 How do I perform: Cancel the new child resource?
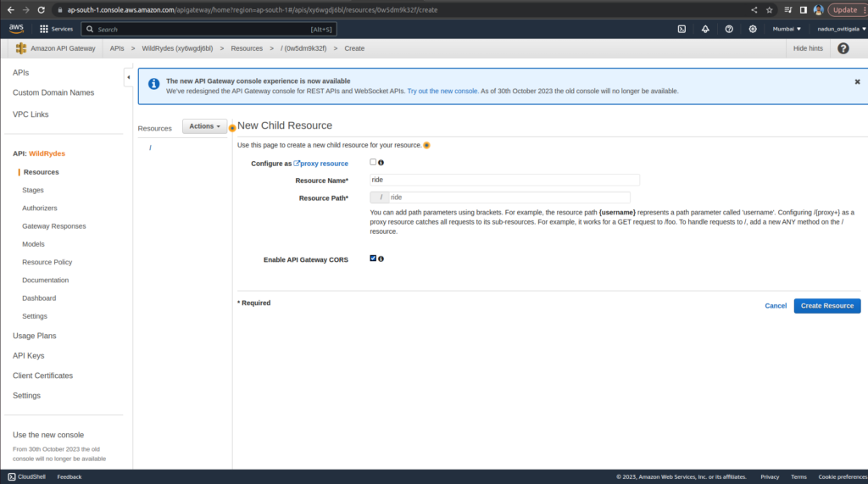pos(776,306)
